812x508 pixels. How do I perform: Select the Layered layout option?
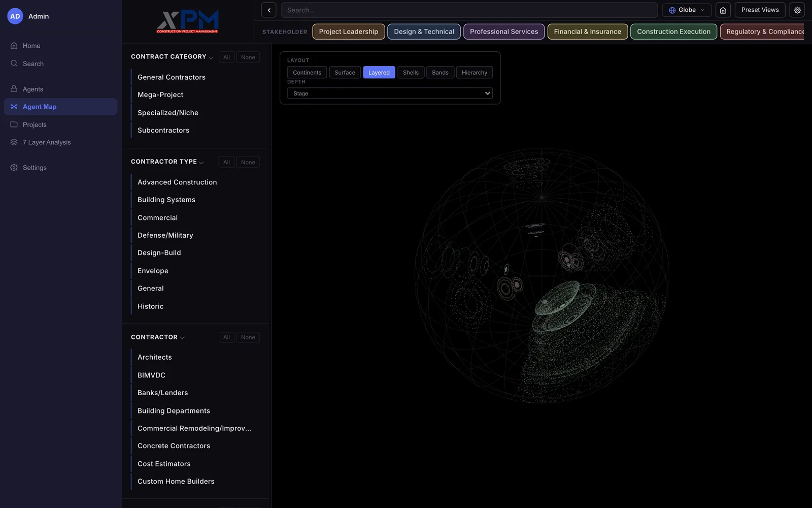[379, 73]
